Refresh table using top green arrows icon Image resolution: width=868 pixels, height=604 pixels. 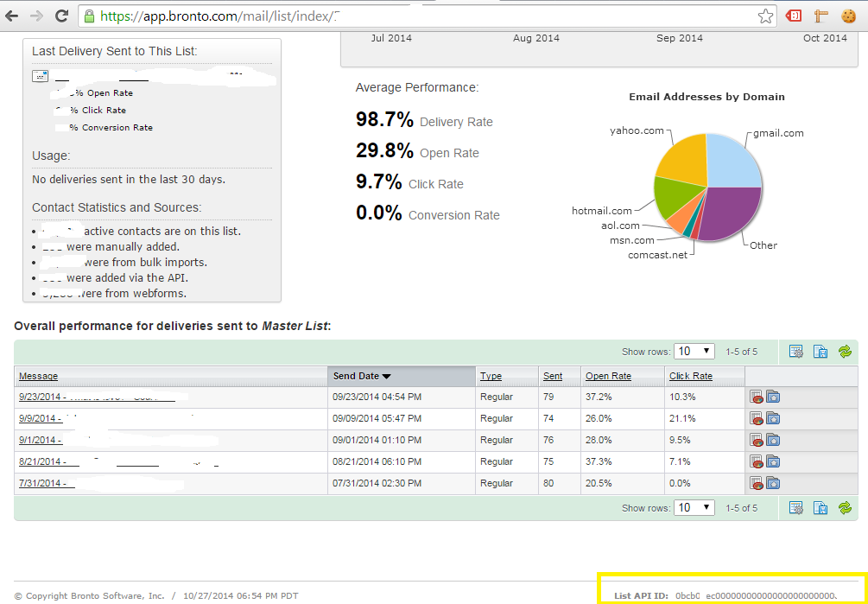[845, 351]
